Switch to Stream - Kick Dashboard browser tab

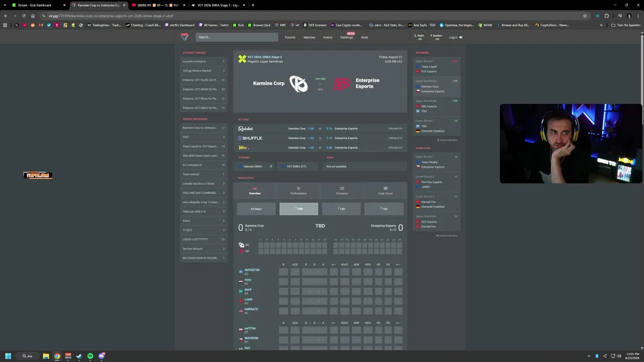38,5
